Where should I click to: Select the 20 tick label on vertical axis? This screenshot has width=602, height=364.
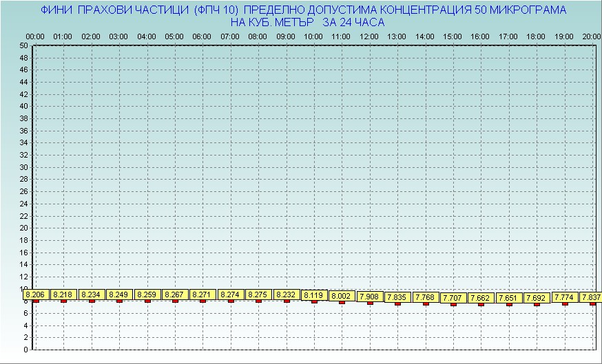point(24,228)
